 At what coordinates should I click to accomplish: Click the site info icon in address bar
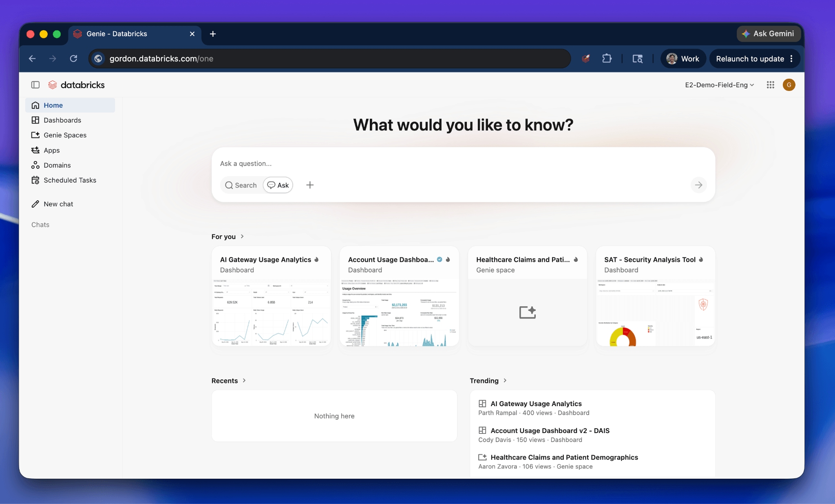click(98, 59)
